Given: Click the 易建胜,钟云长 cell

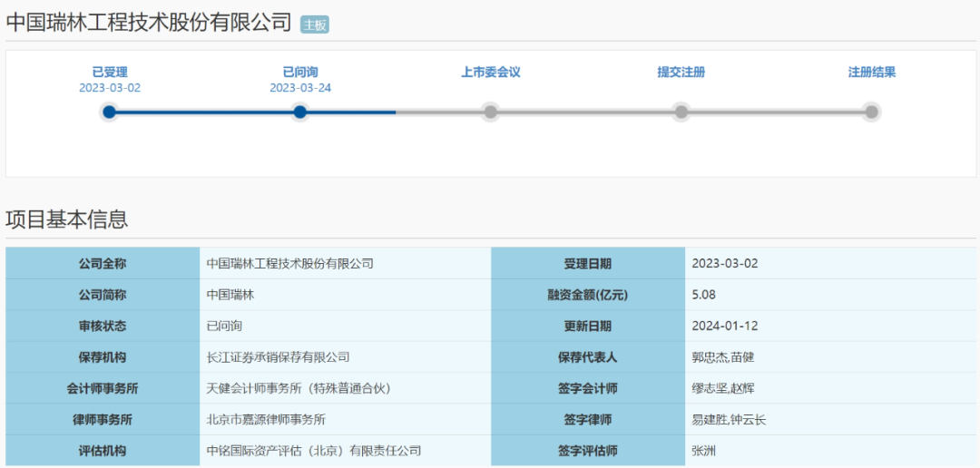Looking at the screenshot, I should tap(830, 420).
